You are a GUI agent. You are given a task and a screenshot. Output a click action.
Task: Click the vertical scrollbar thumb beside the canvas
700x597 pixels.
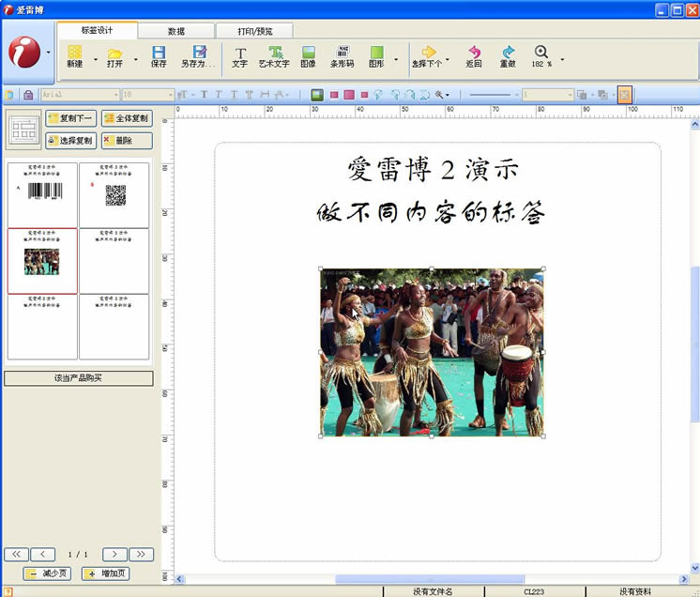click(x=695, y=344)
